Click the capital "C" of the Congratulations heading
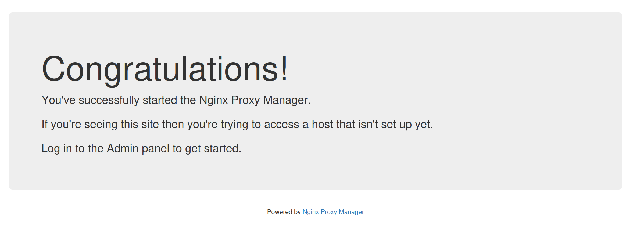Viewport: 644px width, 227px height. click(53, 69)
